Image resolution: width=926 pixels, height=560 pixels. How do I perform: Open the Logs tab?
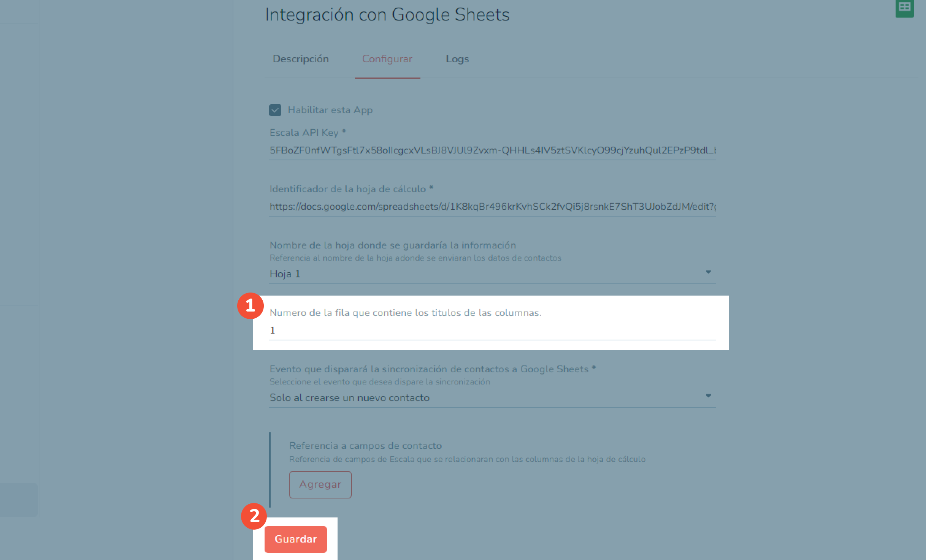pos(457,59)
